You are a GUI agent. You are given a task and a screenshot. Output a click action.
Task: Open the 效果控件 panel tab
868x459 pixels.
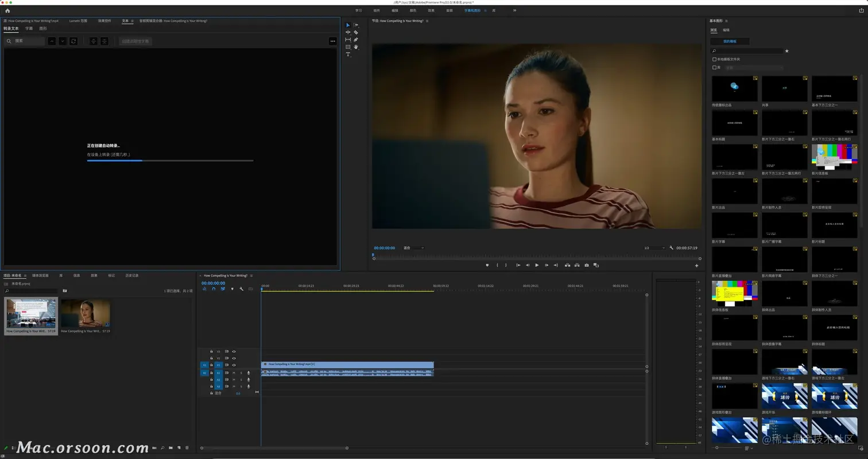pyautogui.click(x=104, y=21)
